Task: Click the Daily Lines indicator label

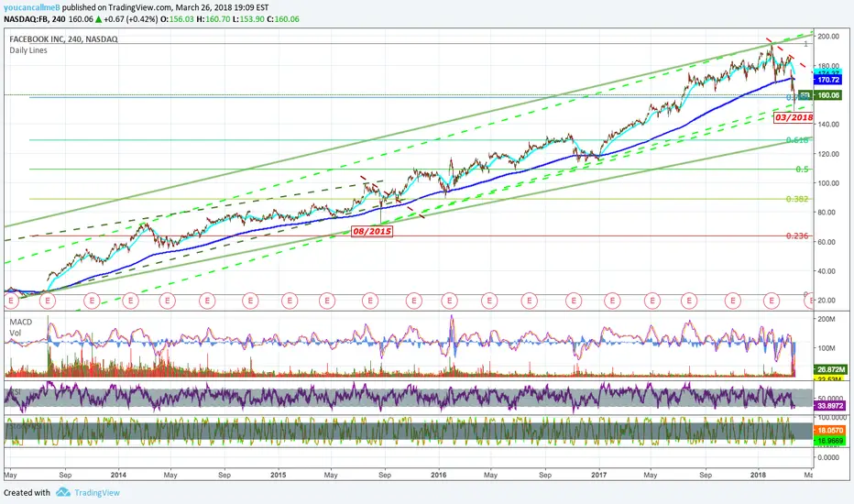Action: pyautogui.click(x=28, y=50)
